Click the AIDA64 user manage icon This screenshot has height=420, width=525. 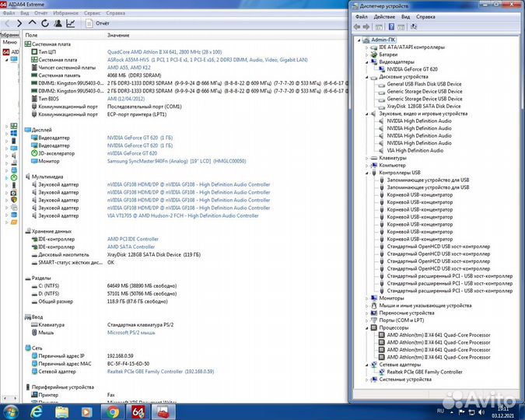point(58,23)
